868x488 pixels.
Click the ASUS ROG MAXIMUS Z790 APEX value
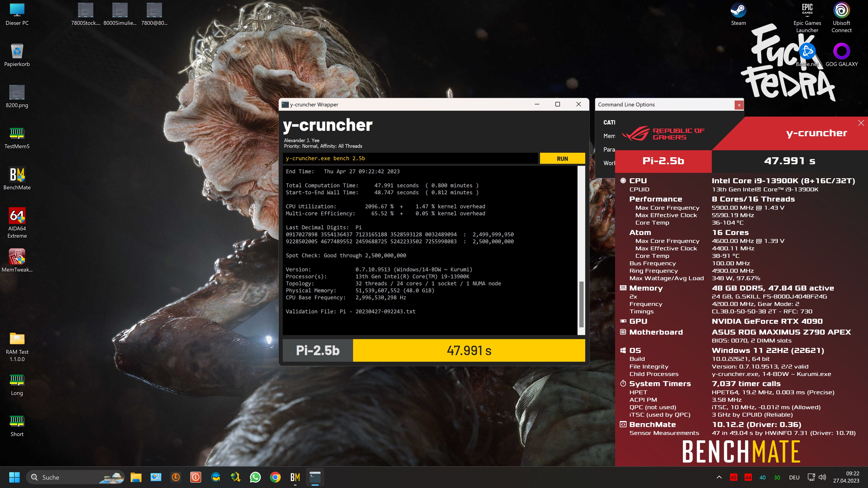[781, 332]
